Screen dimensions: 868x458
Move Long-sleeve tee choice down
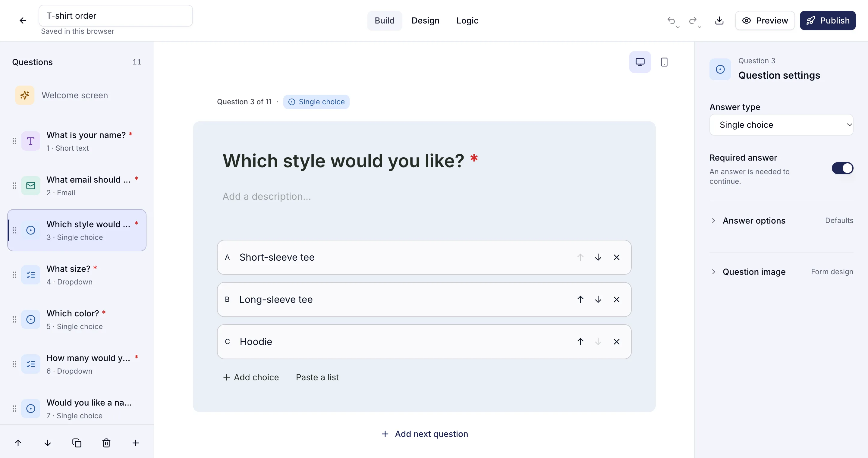click(x=598, y=300)
